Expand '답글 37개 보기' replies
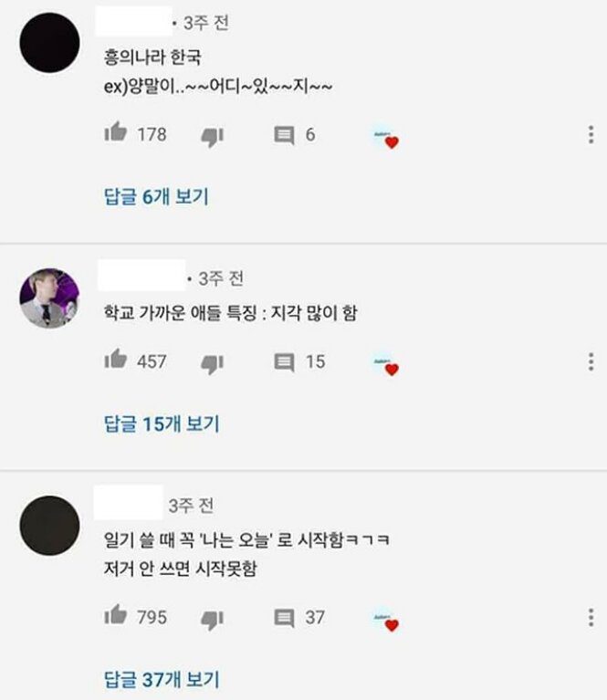The width and height of the screenshot is (607, 700). [x=162, y=680]
